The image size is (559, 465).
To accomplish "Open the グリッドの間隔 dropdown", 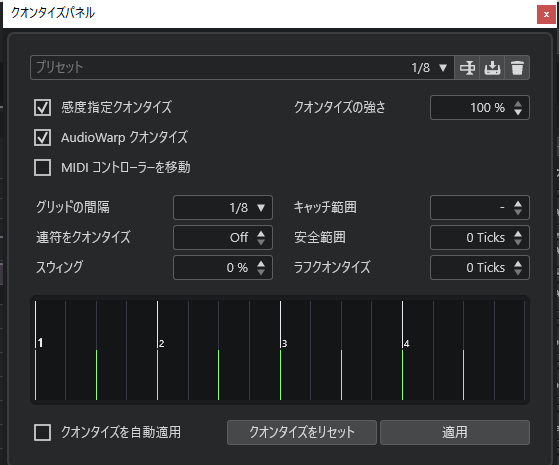I will pyautogui.click(x=223, y=207).
